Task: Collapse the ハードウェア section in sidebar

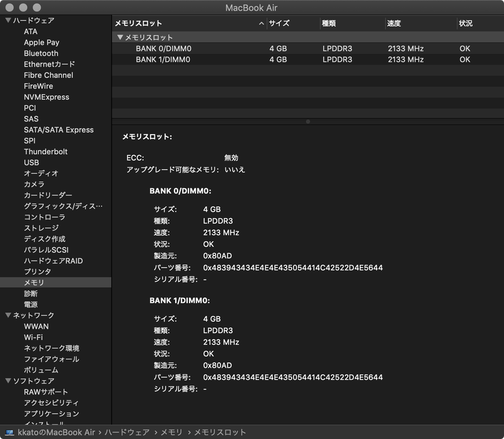Action: point(6,20)
